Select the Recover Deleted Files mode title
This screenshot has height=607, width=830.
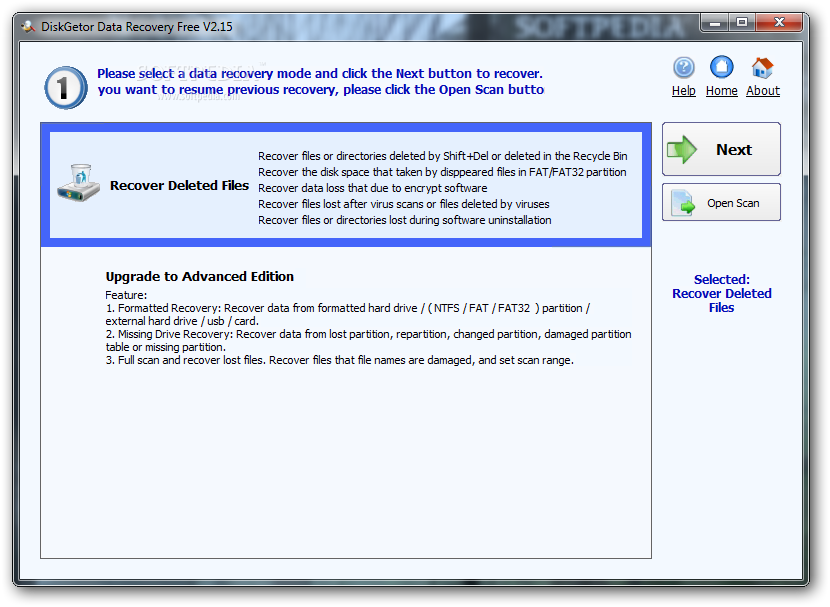tap(179, 186)
